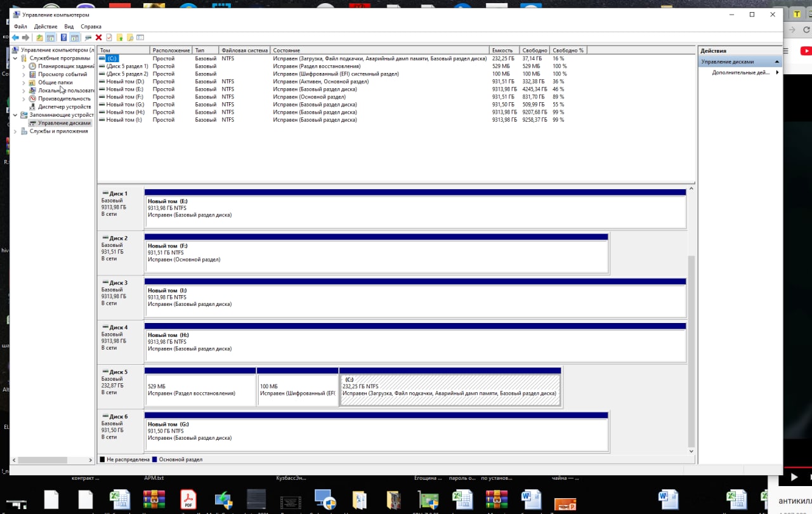Click the Просмотр событий icon
This screenshot has height=514, width=812.
click(32, 74)
